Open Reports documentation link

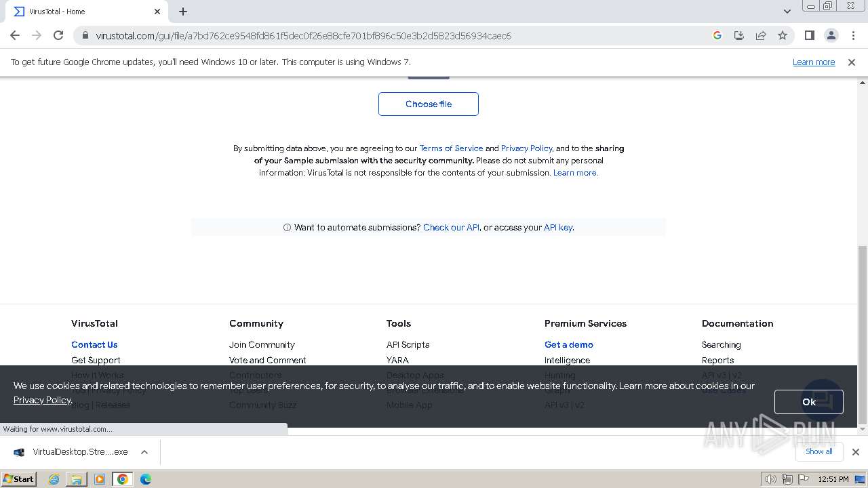(x=717, y=360)
